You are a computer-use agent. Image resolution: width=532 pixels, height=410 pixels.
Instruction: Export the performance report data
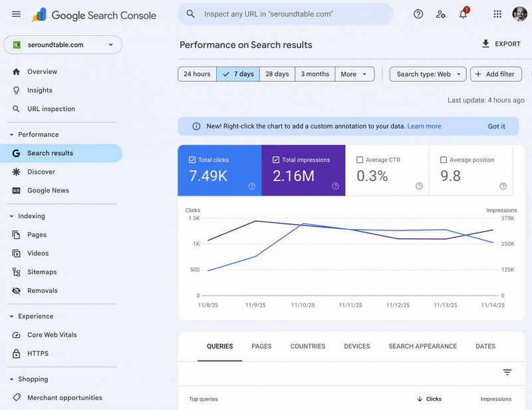click(x=501, y=44)
